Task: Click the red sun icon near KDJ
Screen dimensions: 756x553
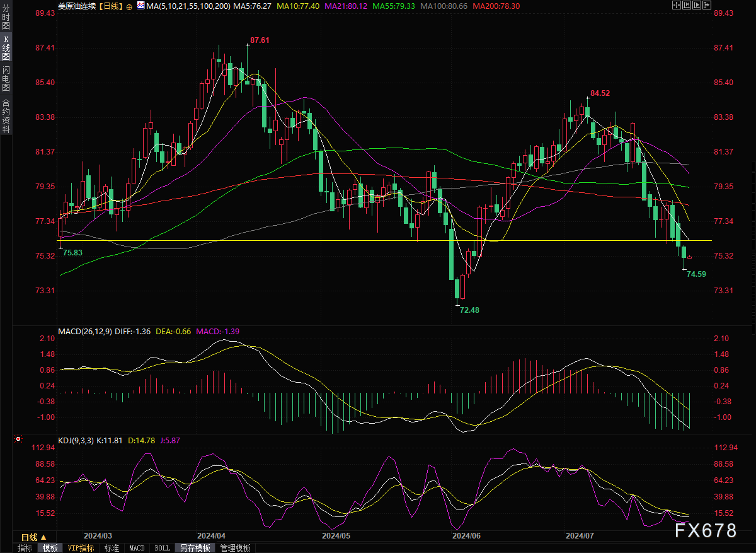Action: point(18,439)
